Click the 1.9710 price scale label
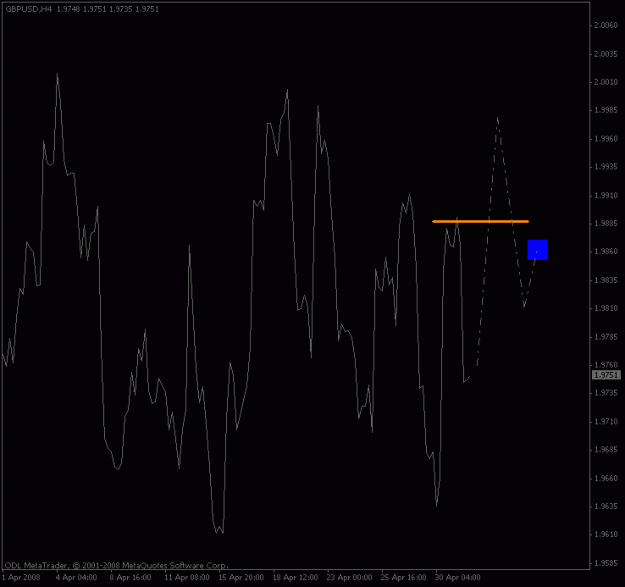This screenshot has height=587, width=625. (606, 422)
